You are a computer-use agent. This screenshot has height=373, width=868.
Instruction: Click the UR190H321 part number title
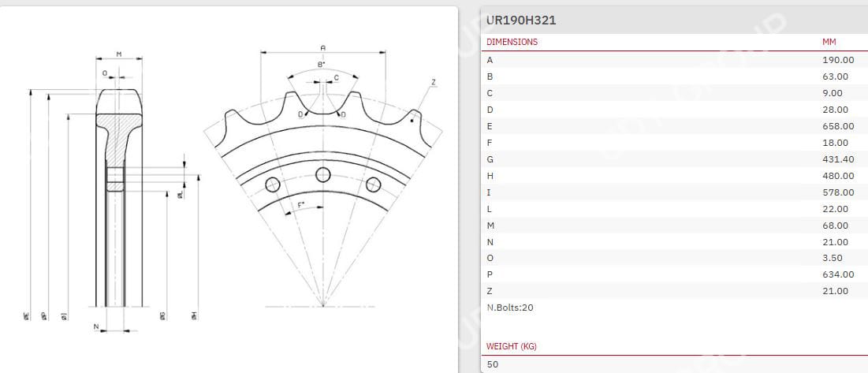(521, 21)
